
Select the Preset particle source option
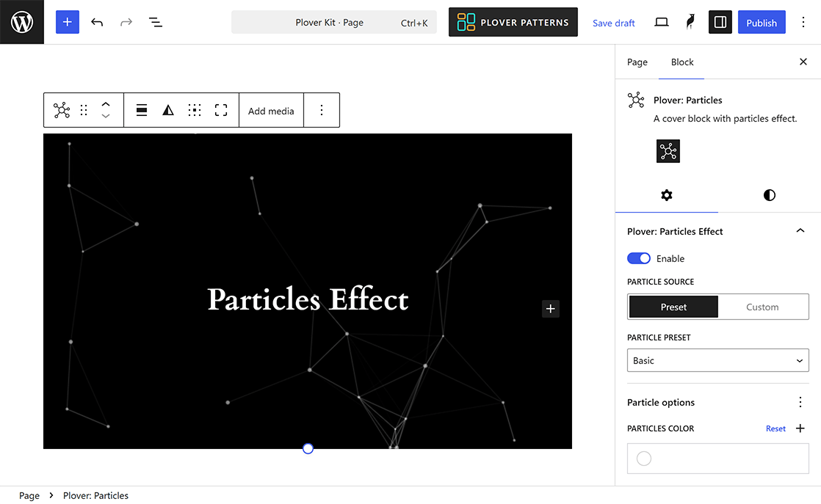[673, 307]
